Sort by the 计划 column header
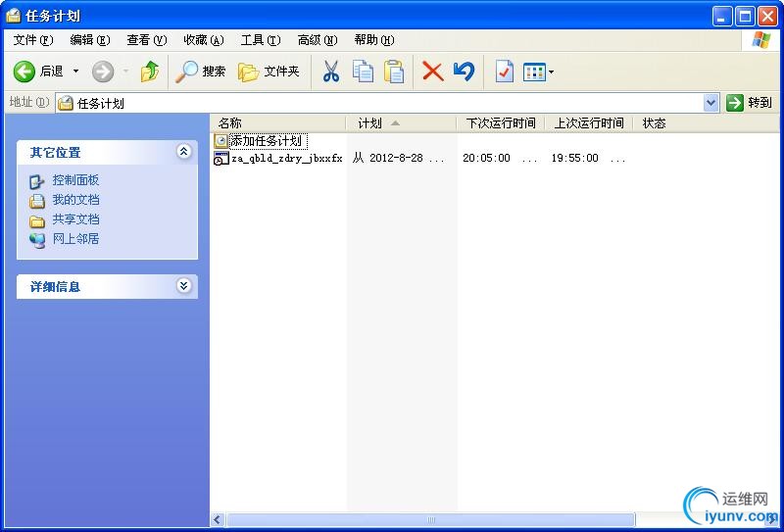This screenshot has height=532, width=784. tap(401, 123)
